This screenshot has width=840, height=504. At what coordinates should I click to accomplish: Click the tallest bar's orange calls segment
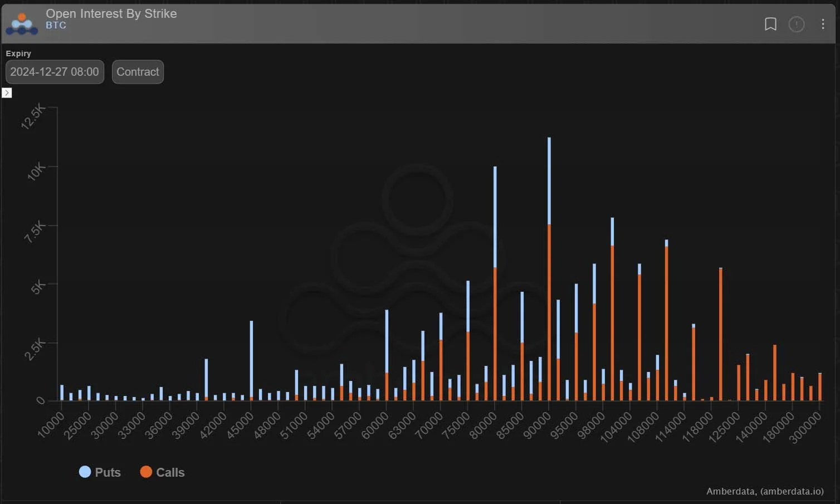(549, 312)
